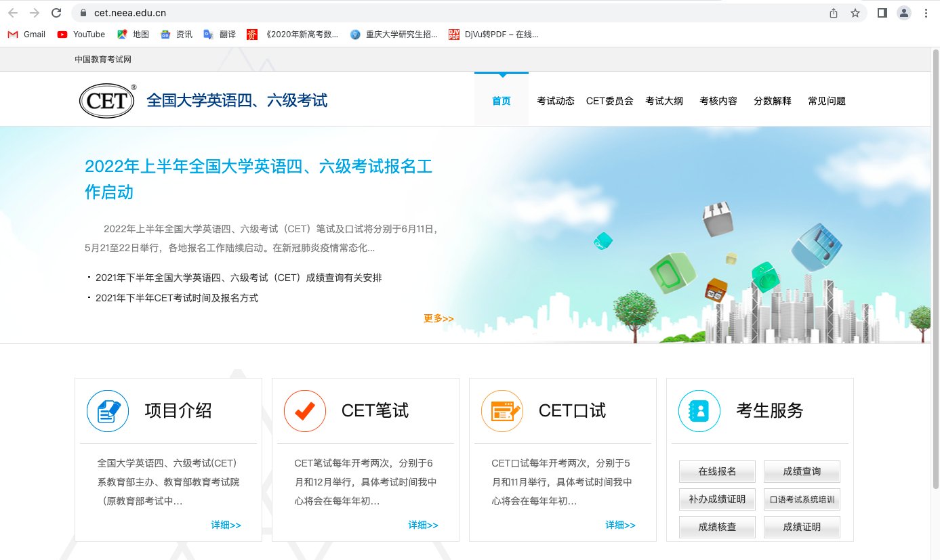The height and width of the screenshot is (560, 940).
Task: Open the 更多>> news link
Action: [x=436, y=317]
